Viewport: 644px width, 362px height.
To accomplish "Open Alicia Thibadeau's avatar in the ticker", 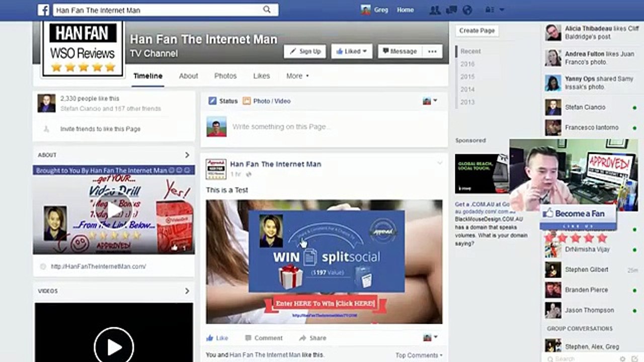I will tap(553, 32).
